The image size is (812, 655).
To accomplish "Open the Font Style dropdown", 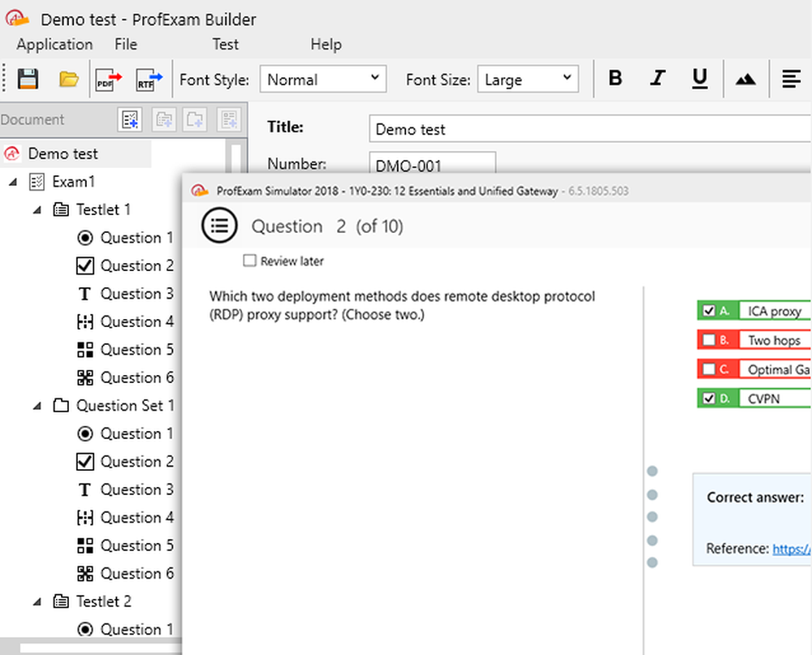I will [323, 80].
